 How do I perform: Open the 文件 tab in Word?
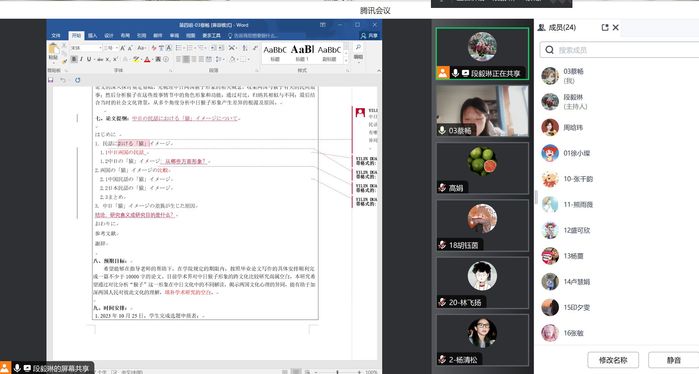[56, 36]
